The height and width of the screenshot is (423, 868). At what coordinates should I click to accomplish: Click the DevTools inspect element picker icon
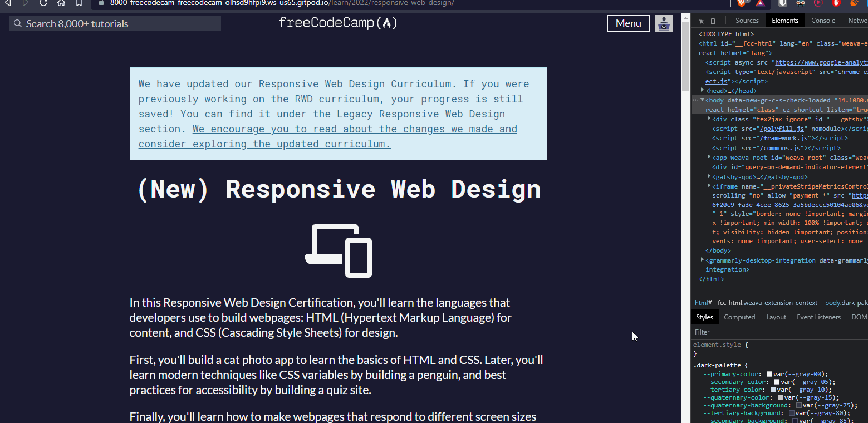point(700,21)
